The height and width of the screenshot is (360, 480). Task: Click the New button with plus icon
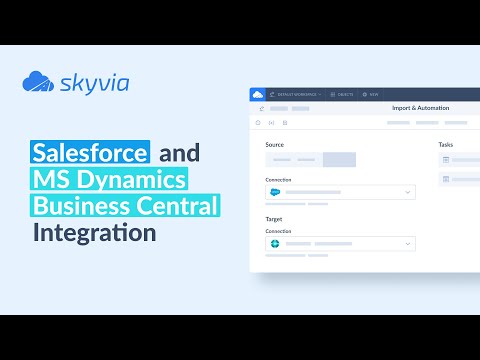coord(370,95)
